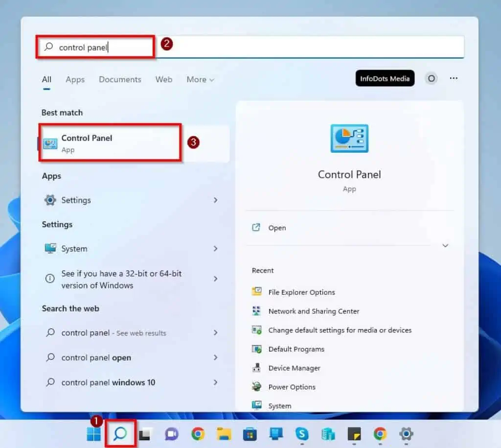The height and width of the screenshot is (448, 501).
Task: Open the Search icon on the taskbar
Action: (x=120, y=434)
